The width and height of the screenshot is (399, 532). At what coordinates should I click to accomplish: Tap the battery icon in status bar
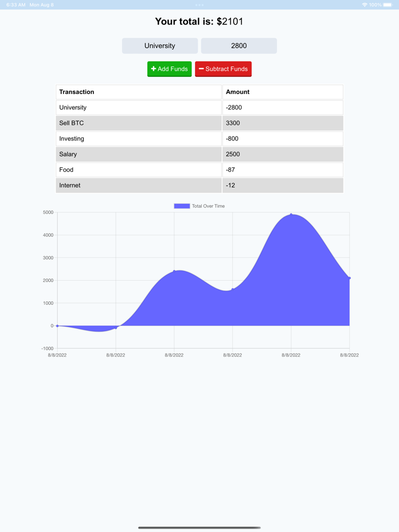(x=388, y=5)
